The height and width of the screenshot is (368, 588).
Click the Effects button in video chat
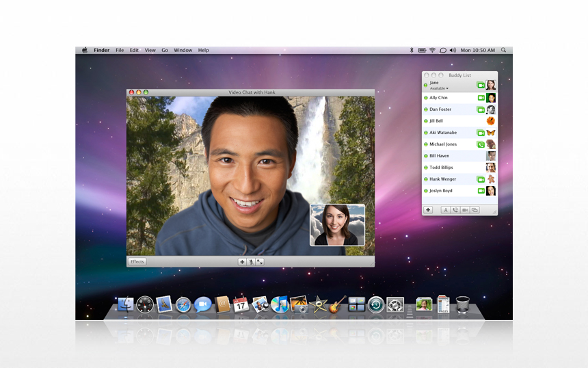point(137,262)
